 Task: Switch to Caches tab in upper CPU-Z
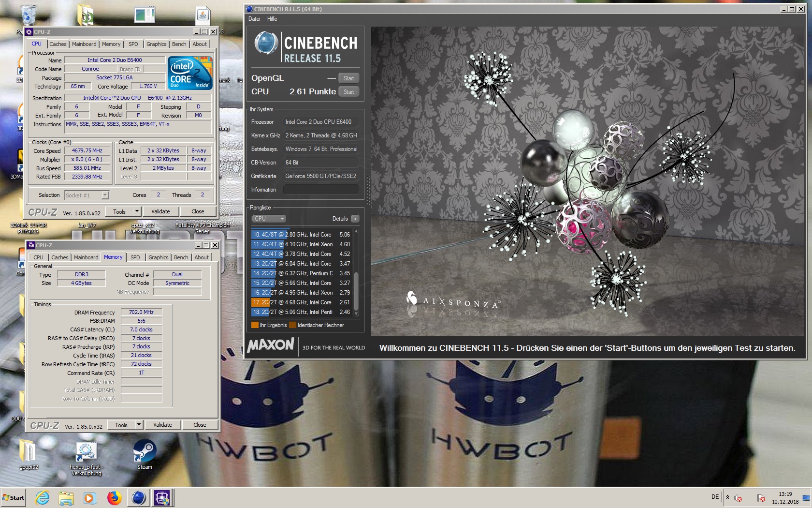tap(58, 44)
